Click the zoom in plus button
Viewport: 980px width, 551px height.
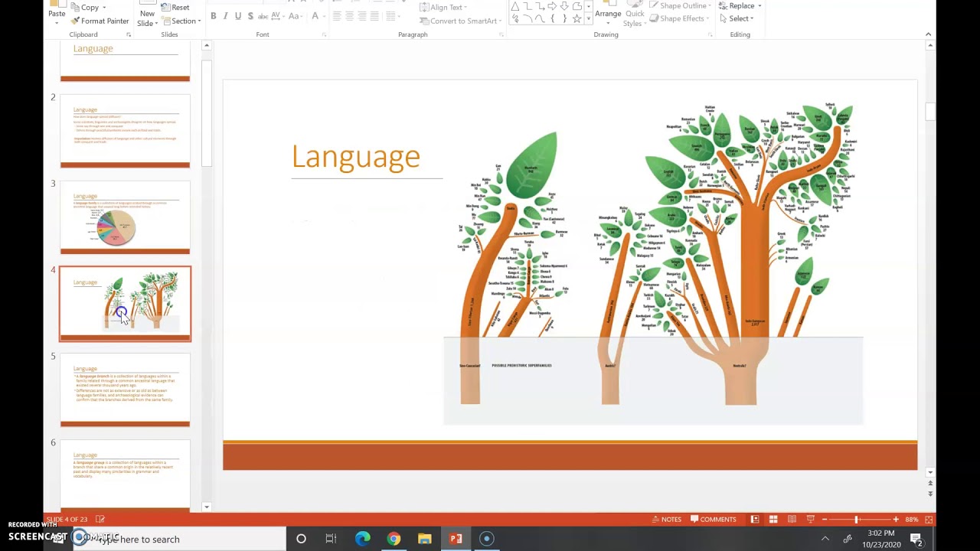pyautogui.click(x=895, y=519)
